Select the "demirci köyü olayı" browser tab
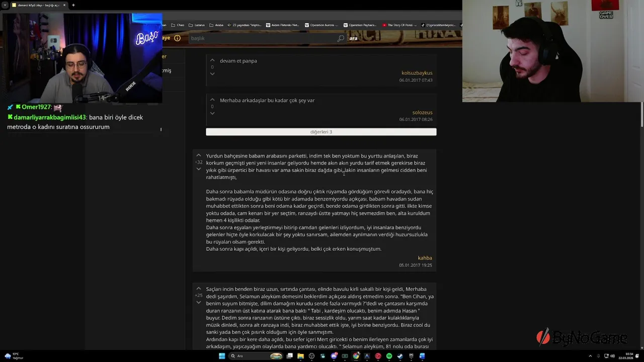This screenshot has height=362, width=644. [39, 5]
